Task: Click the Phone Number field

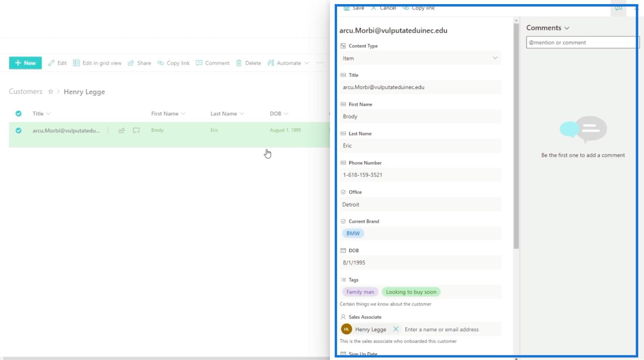Action: [x=421, y=175]
